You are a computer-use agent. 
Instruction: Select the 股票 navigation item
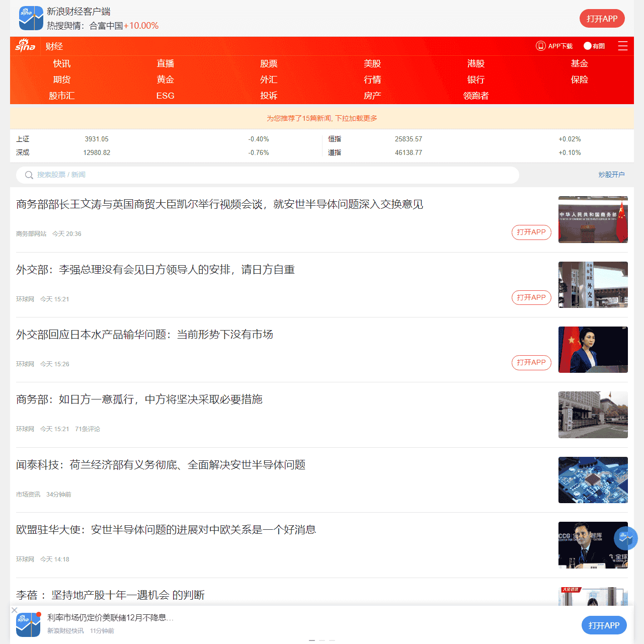click(269, 63)
